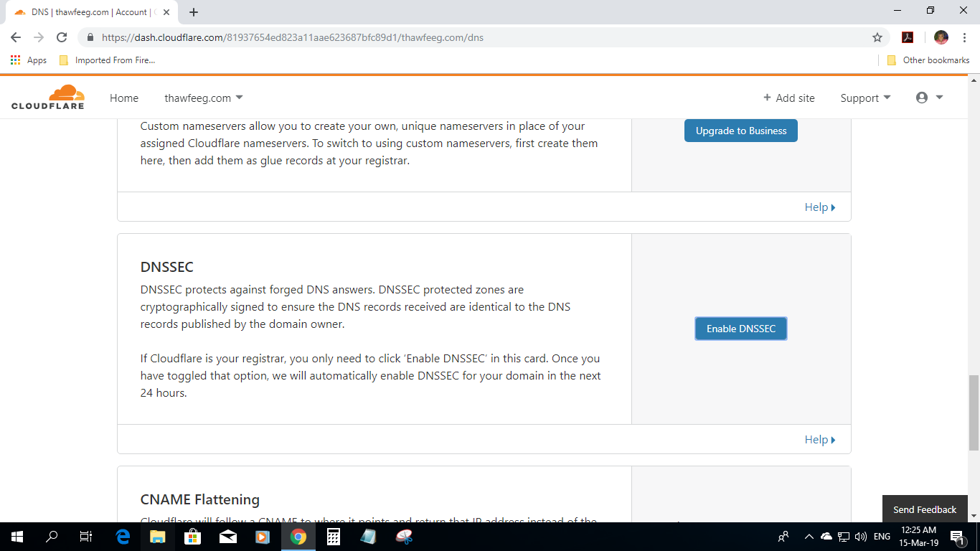Screen dimensions: 980x551
Task: Select the DNSSEC heading text
Action: 167,267
